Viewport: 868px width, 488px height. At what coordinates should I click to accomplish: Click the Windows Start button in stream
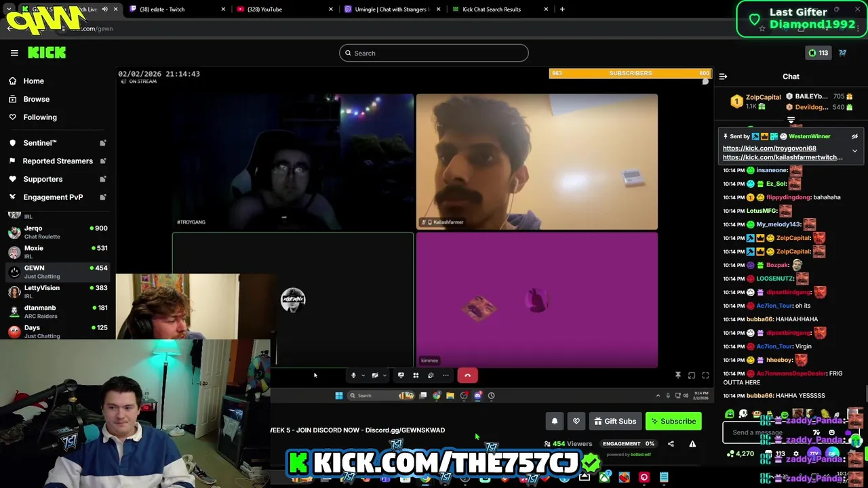pos(339,396)
